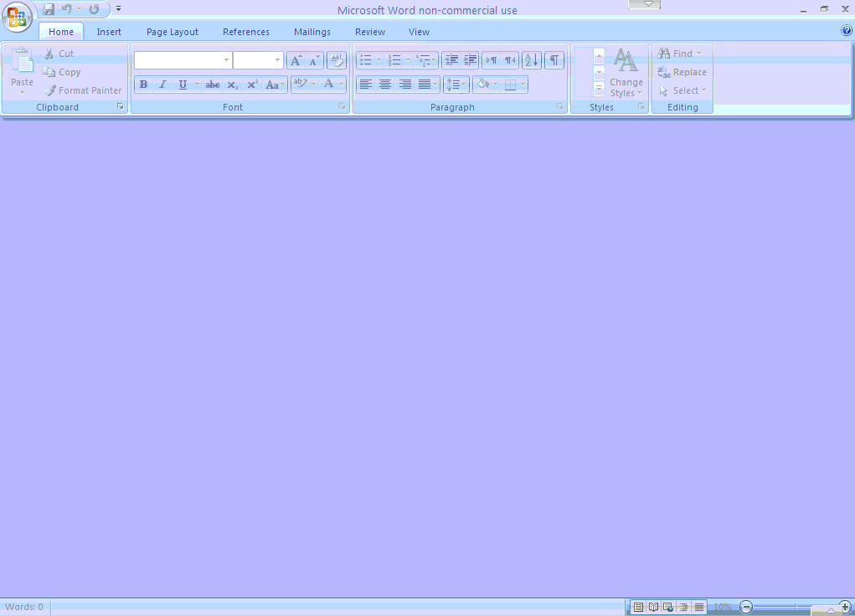This screenshot has width=855, height=616.
Task: Toggle Show/Hide paragraph marks
Action: tap(554, 60)
